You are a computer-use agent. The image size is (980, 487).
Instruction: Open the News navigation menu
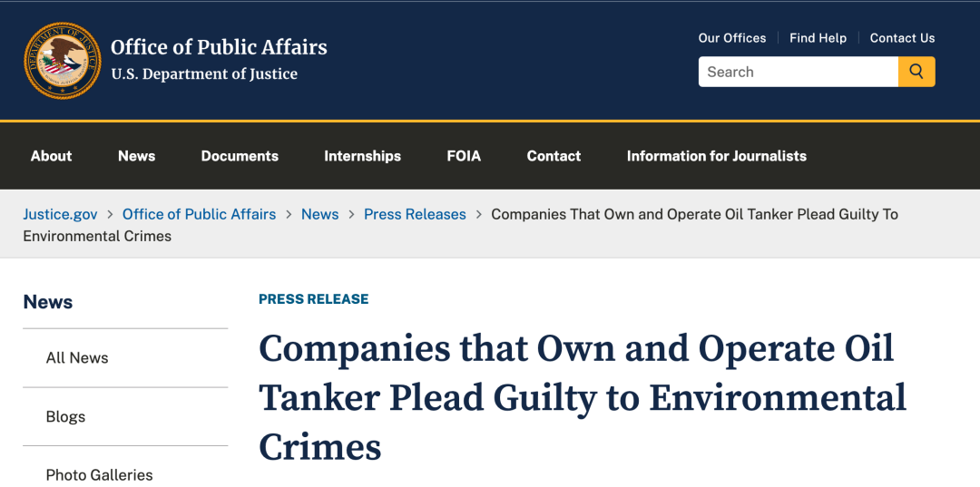pyautogui.click(x=136, y=156)
